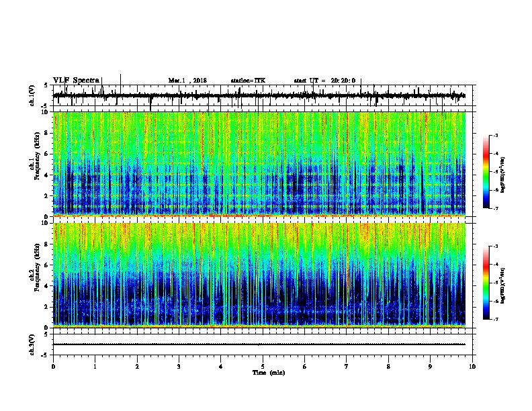The width and height of the screenshot is (532, 411).
Task: Select the "start UT = 20:20:0" text
Action: (x=324, y=81)
